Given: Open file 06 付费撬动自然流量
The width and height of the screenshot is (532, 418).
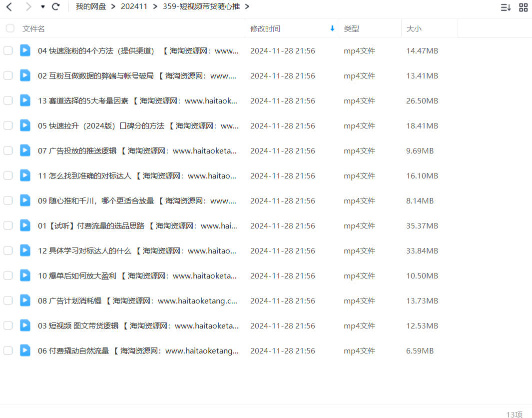Looking at the screenshot, I should 138,350.
